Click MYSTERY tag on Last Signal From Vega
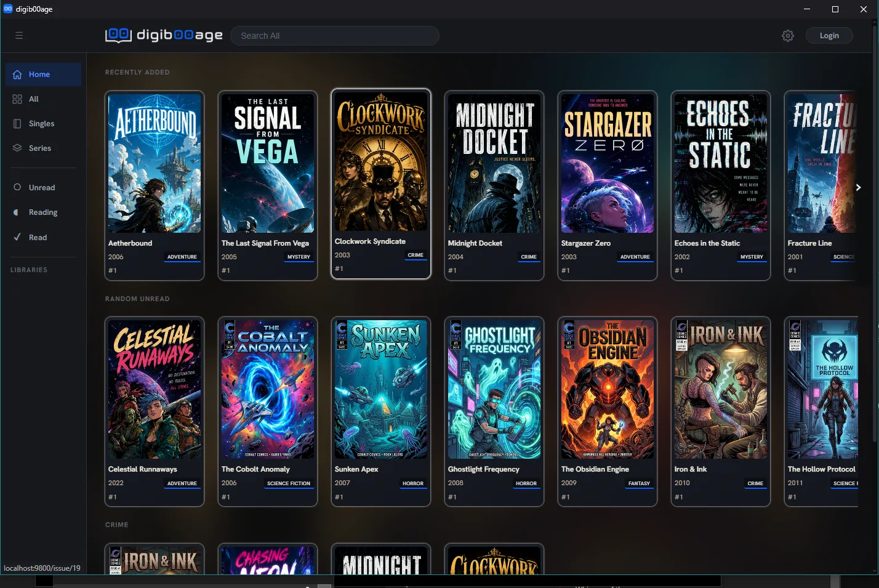 [299, 257]
